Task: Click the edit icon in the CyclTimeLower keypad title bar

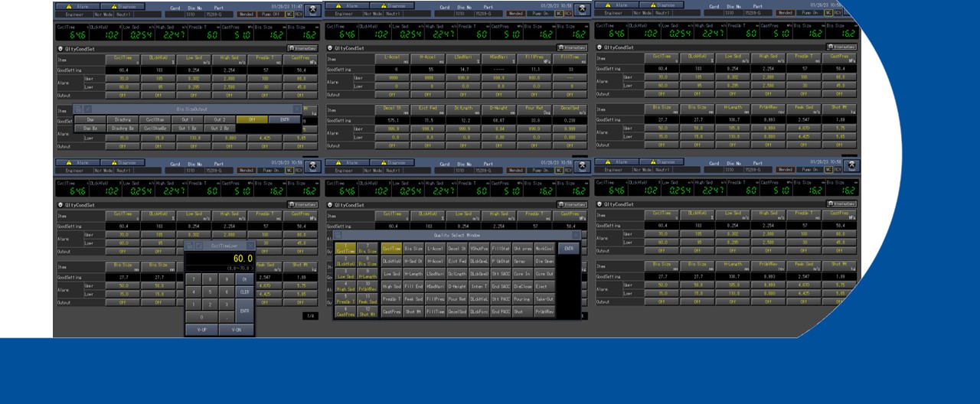Action: (x=199, y=246)
